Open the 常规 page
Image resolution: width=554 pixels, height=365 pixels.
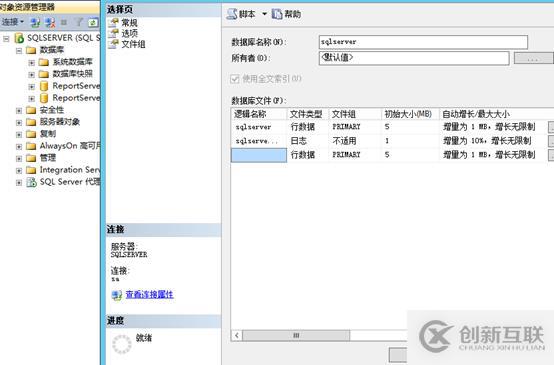point(129,23)
